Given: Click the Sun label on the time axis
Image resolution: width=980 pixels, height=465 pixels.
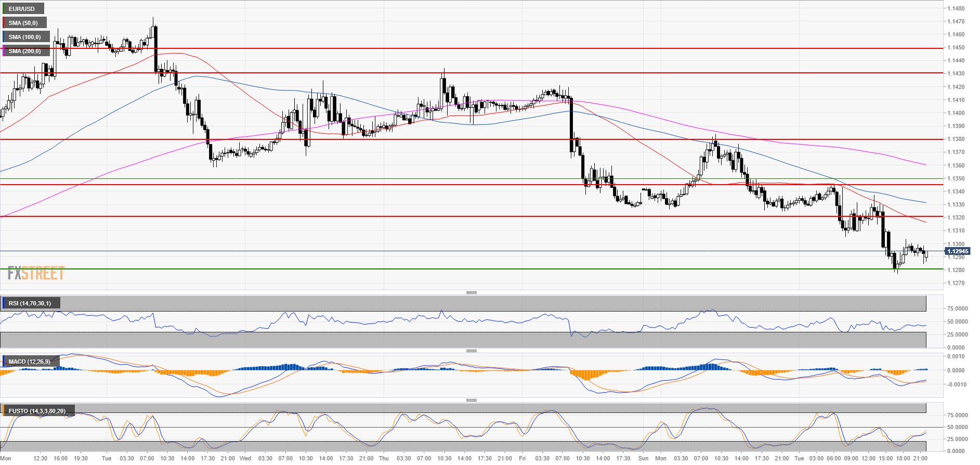Looking at the screenshot, I should coord(643,458).
